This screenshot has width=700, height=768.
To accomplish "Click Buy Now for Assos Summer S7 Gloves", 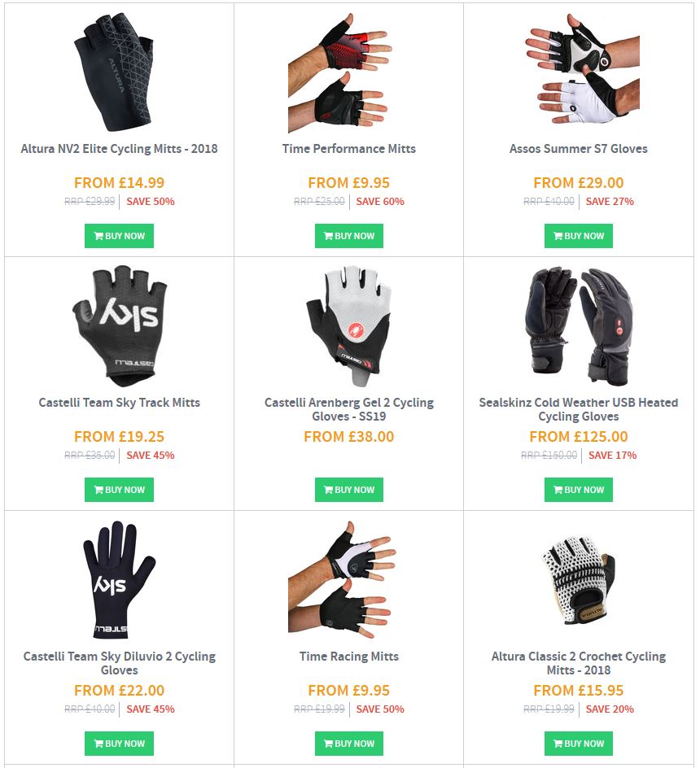I will (x=579, y=236).
